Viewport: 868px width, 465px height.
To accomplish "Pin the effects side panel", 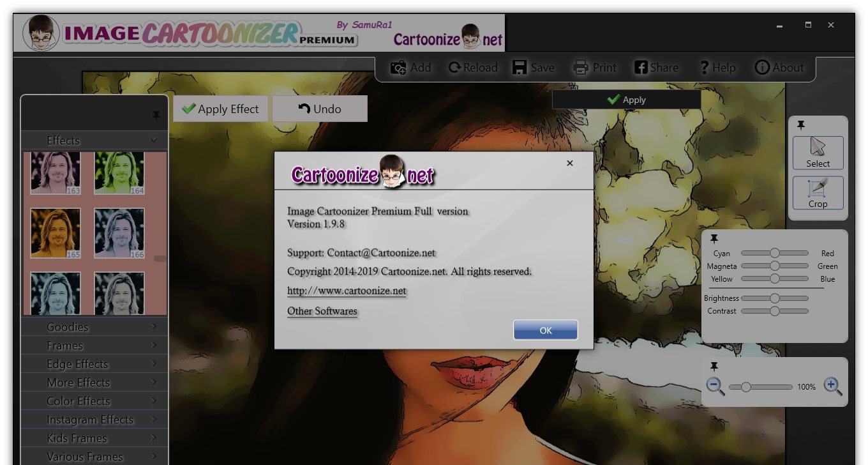I will [x=156, y=116].
